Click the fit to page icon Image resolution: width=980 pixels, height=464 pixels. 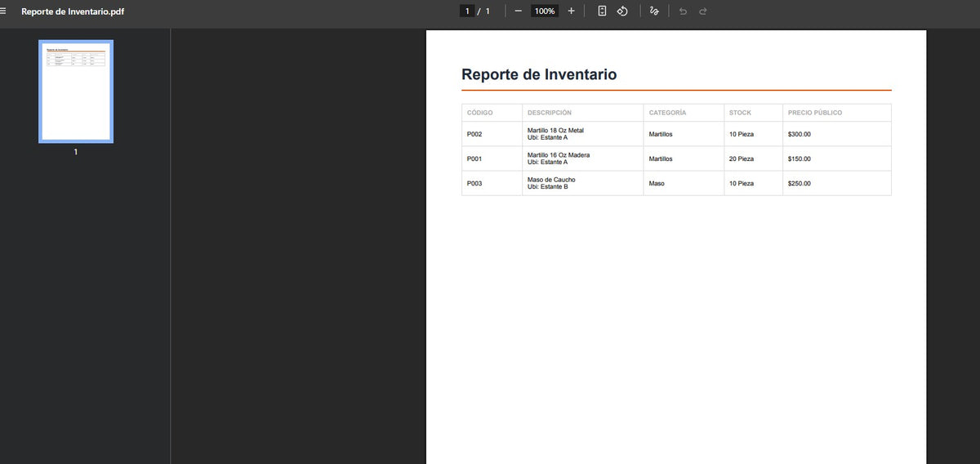pos(602,11)
